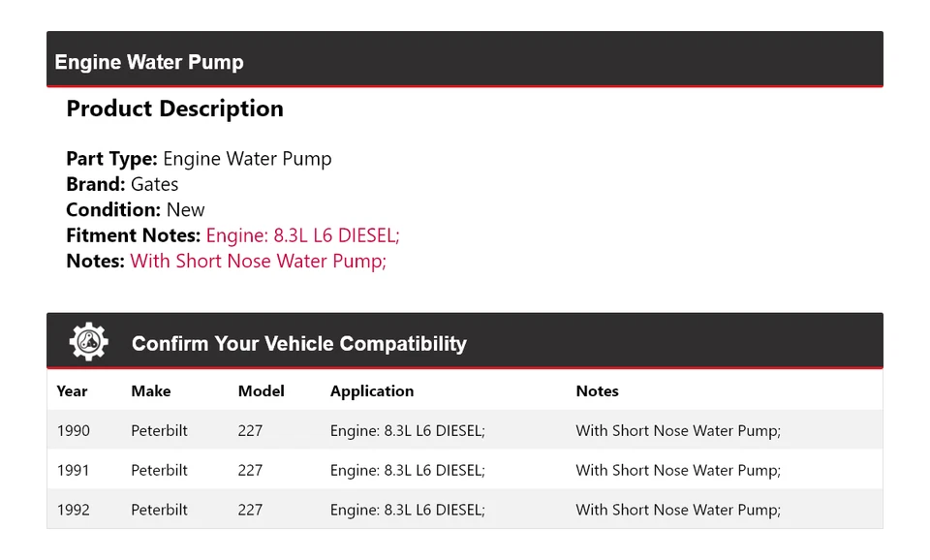The width and height of the screenshot is (930, 560).
Task: Click the Model column header
Action: point(261,391)
